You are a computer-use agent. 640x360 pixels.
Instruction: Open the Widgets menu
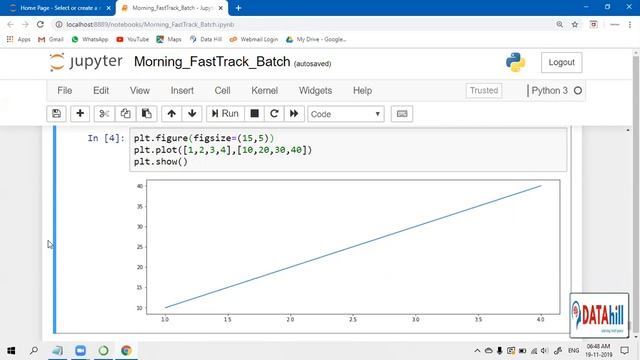(315, 91)
